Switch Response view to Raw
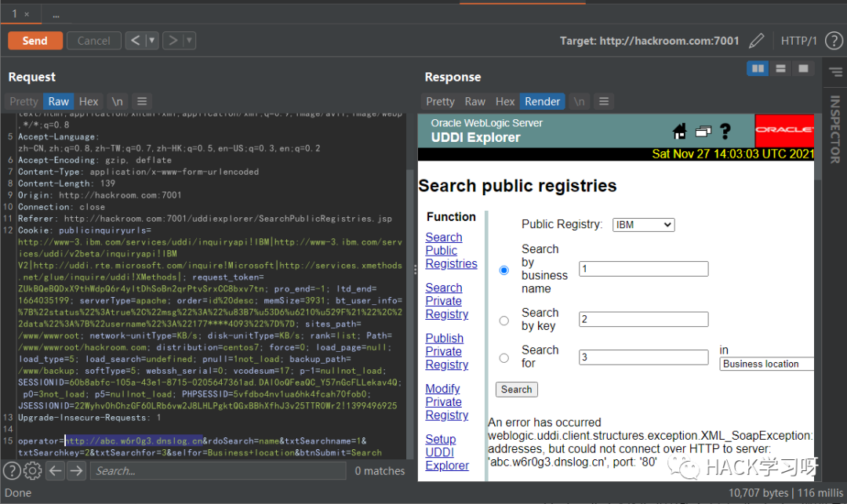The height and width of the screenshot is (504, 847). click(474, 101)
